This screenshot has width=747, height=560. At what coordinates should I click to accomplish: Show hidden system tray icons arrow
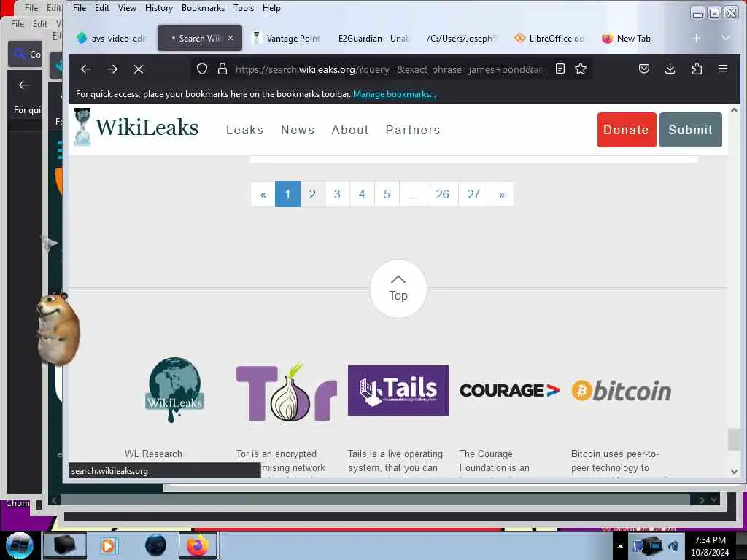click(x=620, y=546)
